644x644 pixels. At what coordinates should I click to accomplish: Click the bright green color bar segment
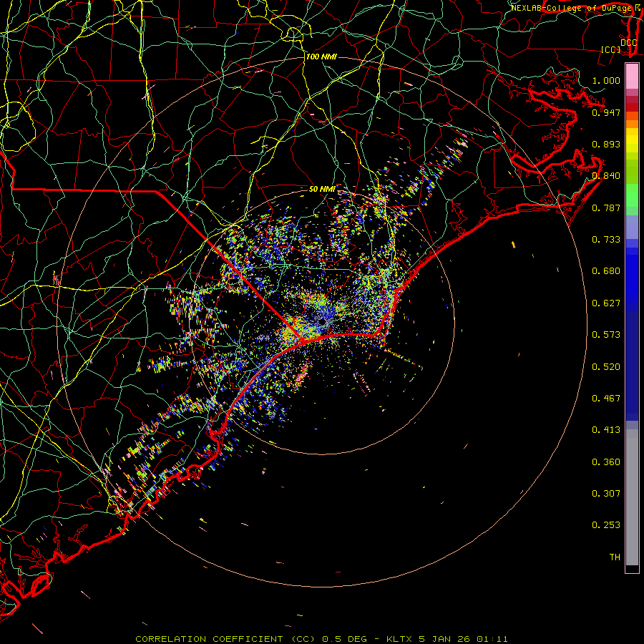(x=632, y=195)
